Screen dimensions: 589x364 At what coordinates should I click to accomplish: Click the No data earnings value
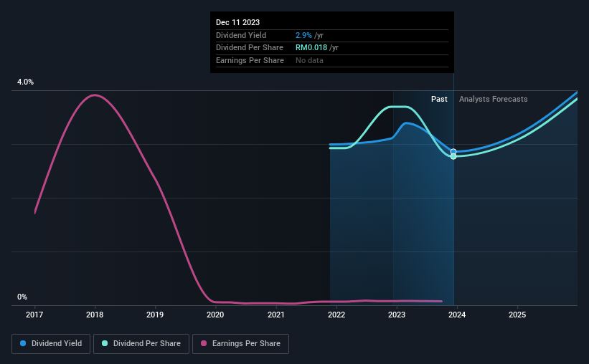[309, 60]
